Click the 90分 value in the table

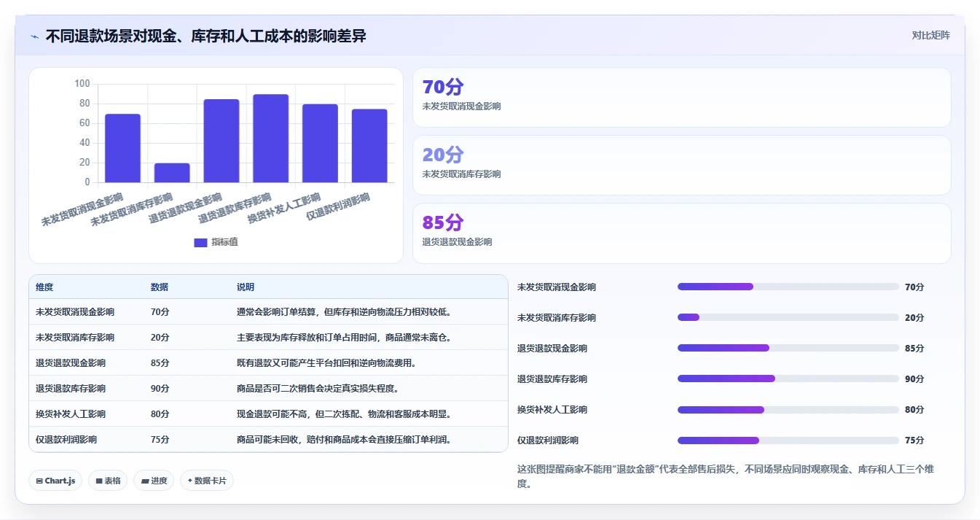tap(160, 388)
